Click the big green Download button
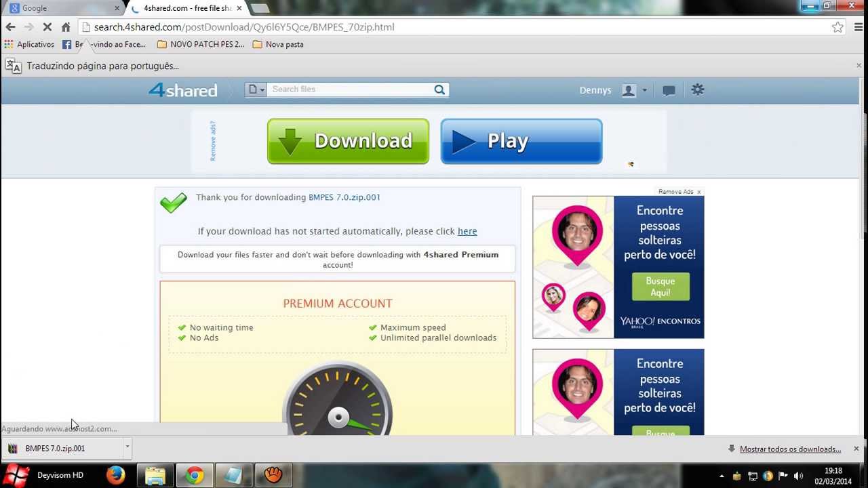The image size is (868, 488). (x=348, y=141)
